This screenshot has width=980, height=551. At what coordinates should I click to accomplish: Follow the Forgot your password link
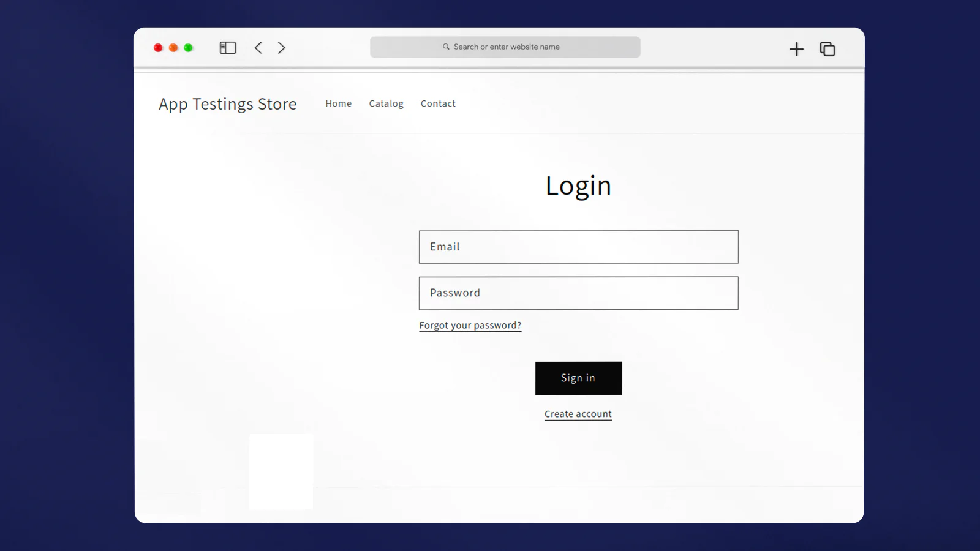470,325
